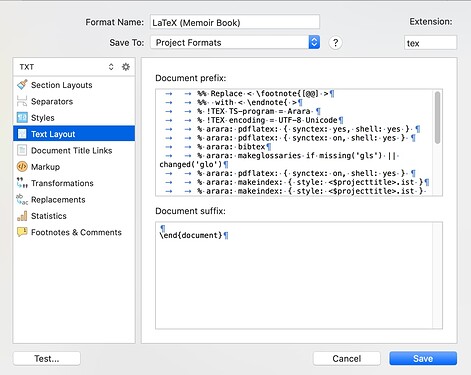
Task: Click the line '% arara: bibtex' in prefix
Action: point(233,147)
